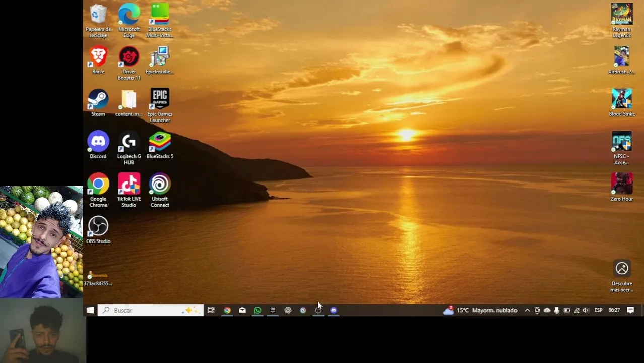Open Rayman Legends desktop shortcut
This screenshot has height=363, width=644.
[622, 21]
